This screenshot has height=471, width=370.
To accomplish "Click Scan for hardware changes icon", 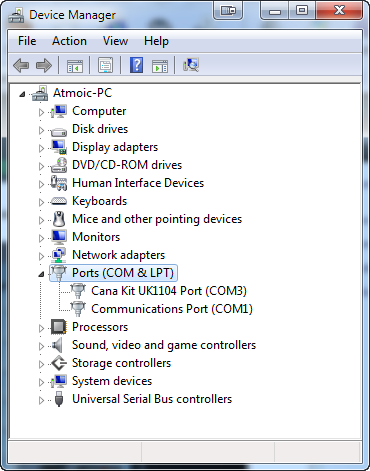I will click(x=191, y=65).
